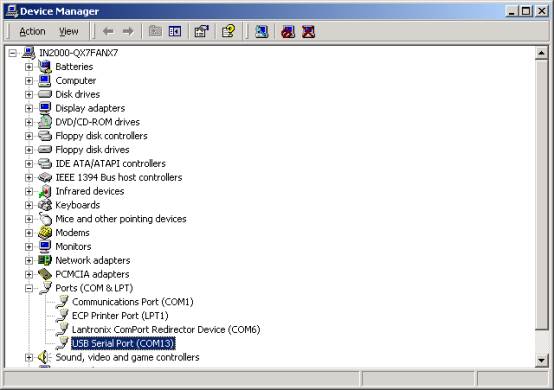Click the Keyboards icon
Screen dimensions: 554x390
pyautogui.click(x=45, y=205)
